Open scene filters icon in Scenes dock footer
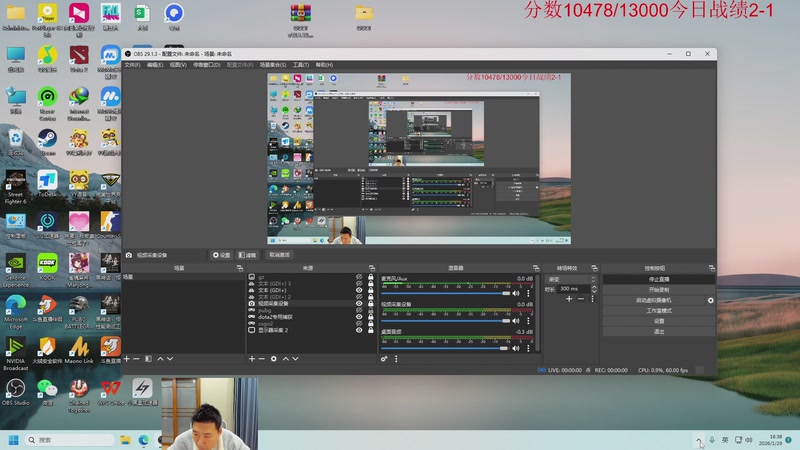This screenshot has width=800, height=450. click(x=148, y=359)
